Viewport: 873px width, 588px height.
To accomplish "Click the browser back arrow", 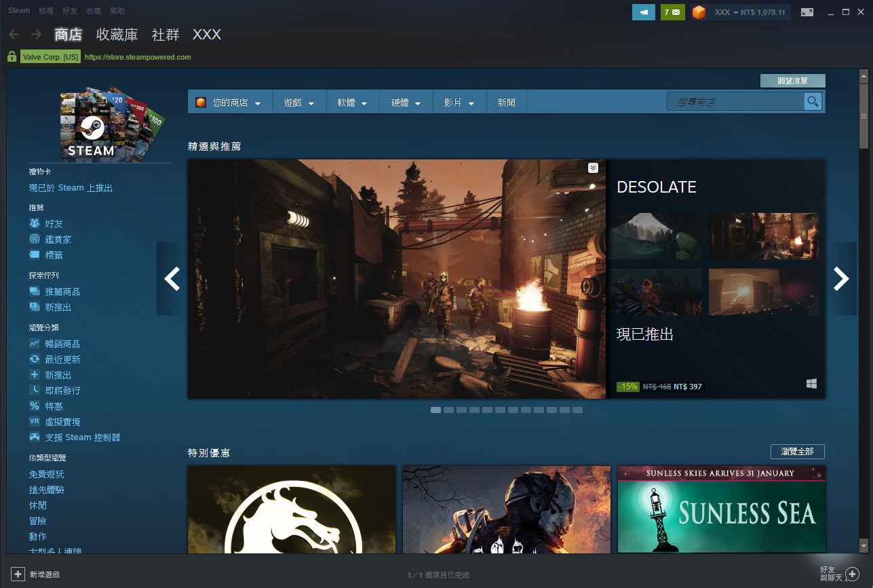I will point(14,35).
